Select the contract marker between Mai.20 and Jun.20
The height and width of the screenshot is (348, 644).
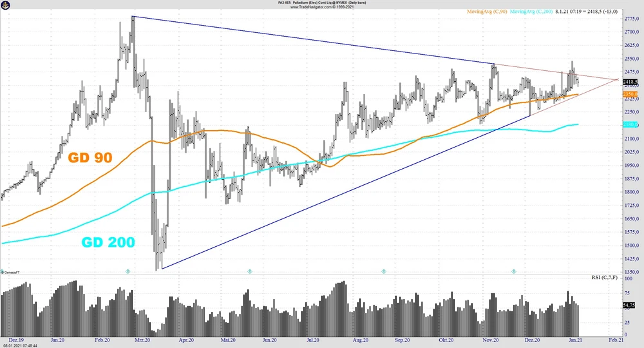click(250, 271)
